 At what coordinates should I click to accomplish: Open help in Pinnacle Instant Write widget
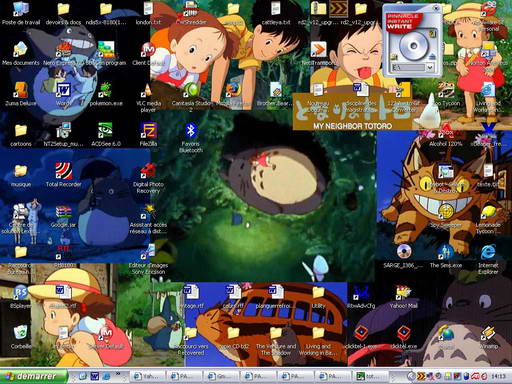432,34
